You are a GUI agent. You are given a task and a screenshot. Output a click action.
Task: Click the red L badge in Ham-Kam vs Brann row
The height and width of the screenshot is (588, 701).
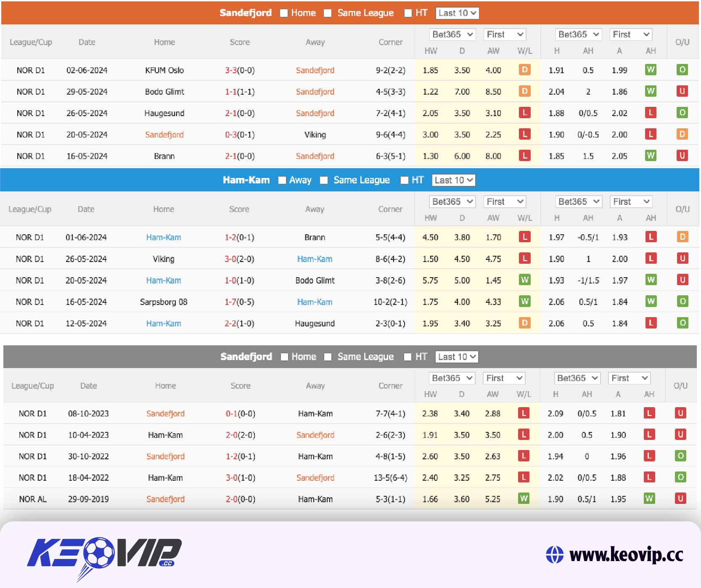coord(524,237)
